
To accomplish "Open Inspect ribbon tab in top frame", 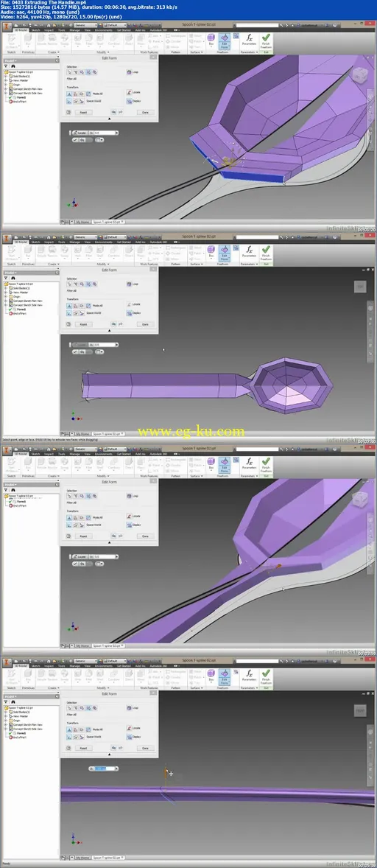I will (49, 31).
